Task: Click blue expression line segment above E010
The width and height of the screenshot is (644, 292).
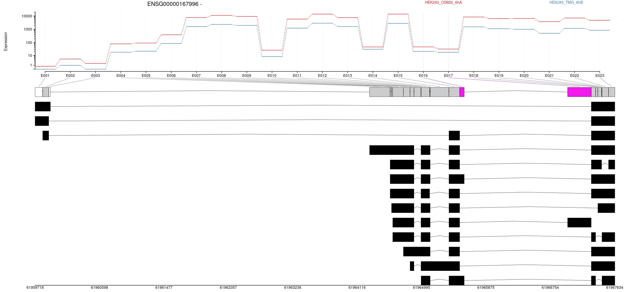Action: tap(272, 56)
